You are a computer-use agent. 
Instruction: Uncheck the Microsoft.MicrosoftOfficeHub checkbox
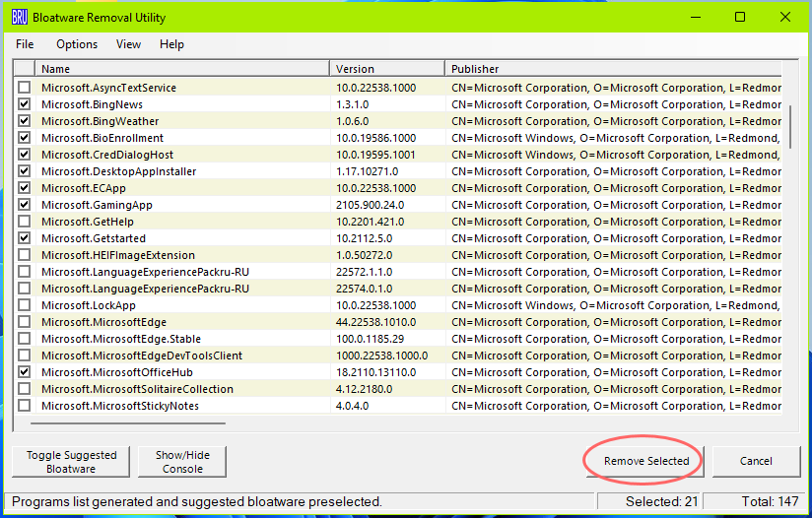(x=24, y=372)
